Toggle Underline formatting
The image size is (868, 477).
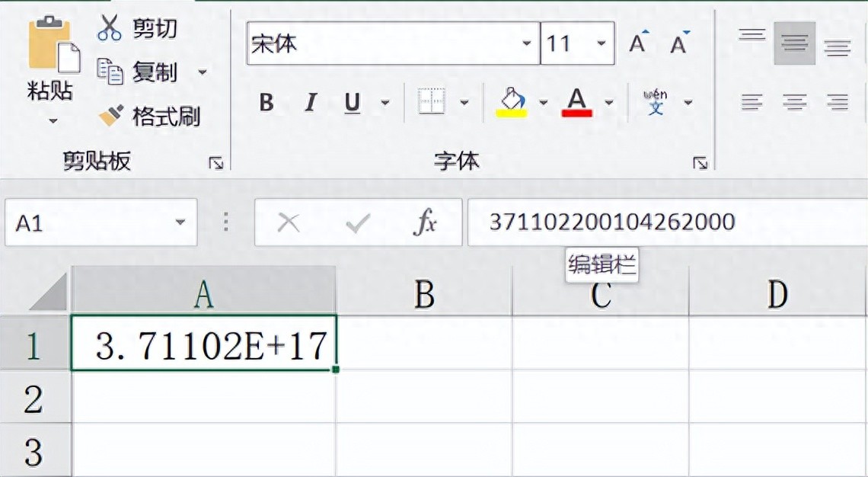click(x=352, y=102)
